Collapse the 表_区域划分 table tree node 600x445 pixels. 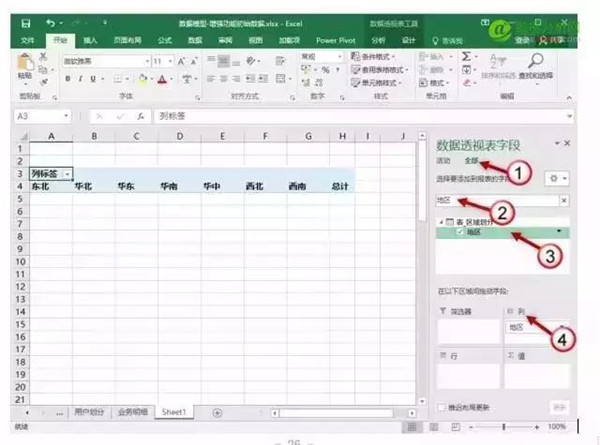click(441, 222)
